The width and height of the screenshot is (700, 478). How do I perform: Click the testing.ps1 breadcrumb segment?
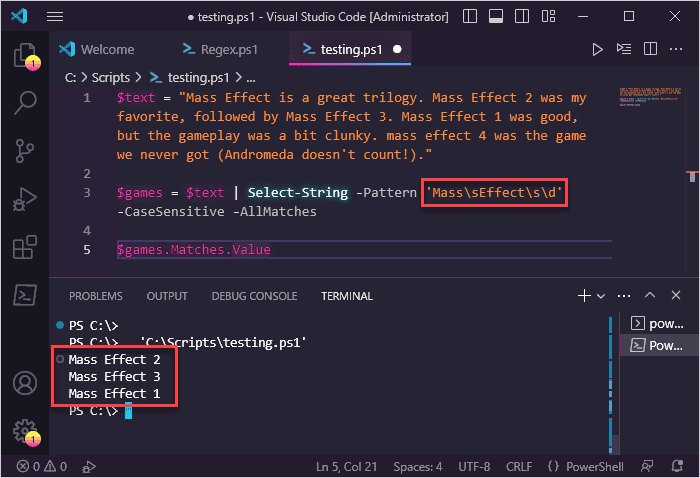[190, 78]
